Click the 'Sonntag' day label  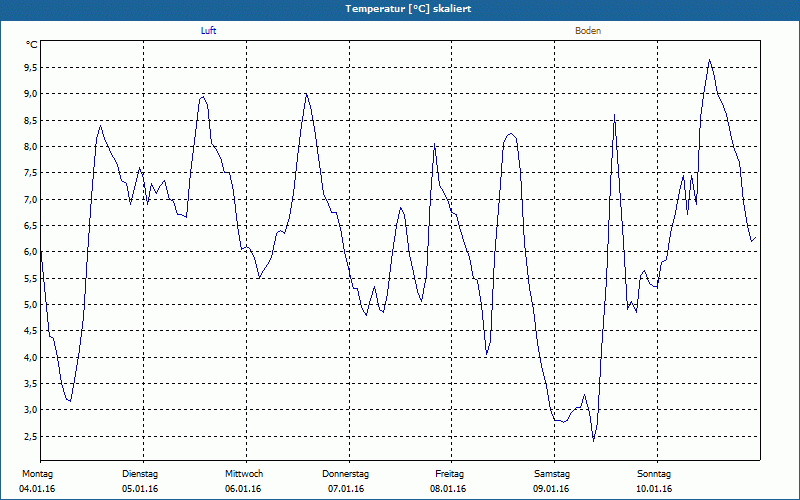654,474
